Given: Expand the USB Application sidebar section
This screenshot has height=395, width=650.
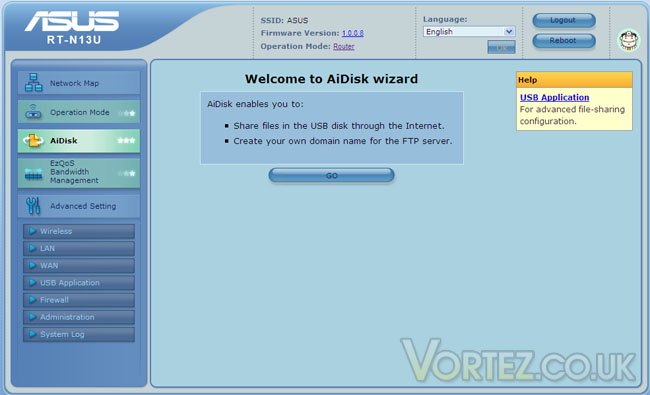Looking at the screenshot, I should [79, 283].
